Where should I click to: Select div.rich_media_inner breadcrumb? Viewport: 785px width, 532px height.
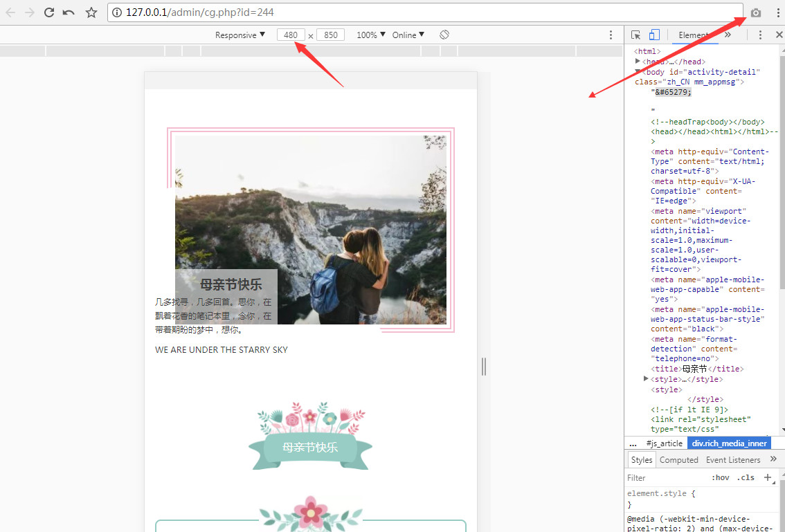tap(729, 443)
